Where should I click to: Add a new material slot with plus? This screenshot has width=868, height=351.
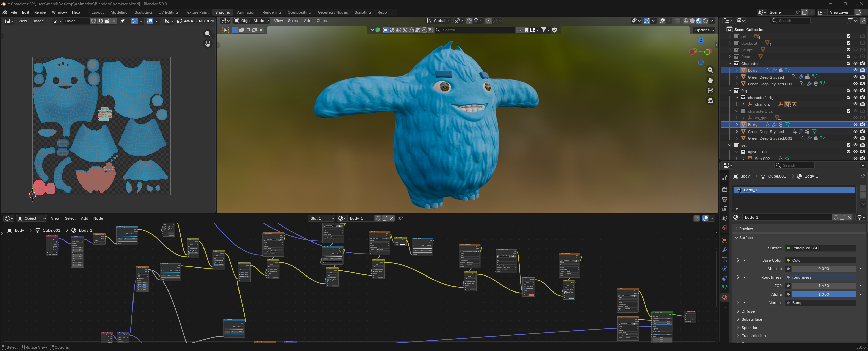click(863, 188)
